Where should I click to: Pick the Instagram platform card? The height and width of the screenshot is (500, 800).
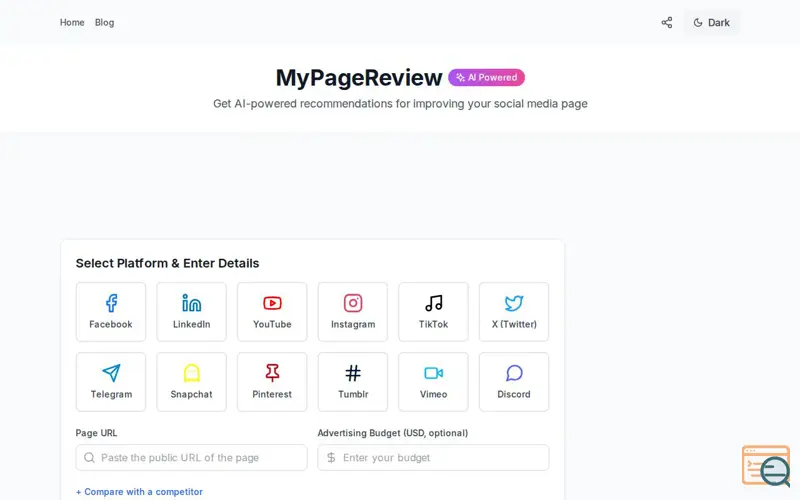click(353, 312)
